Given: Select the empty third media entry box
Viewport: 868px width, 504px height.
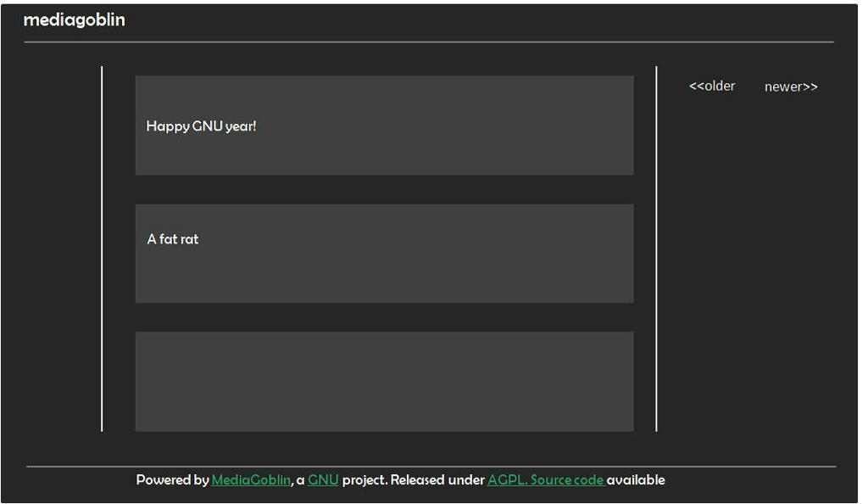Looking at the screenshot, I should coord(384,381).
